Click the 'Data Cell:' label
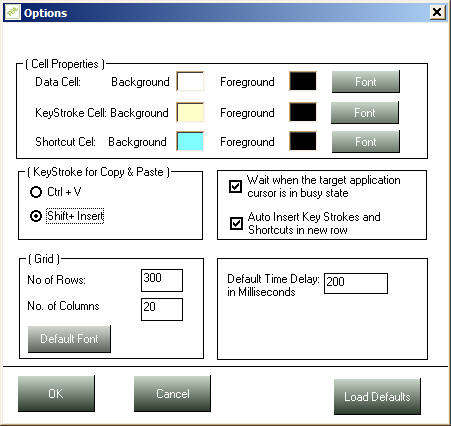 [58, 82]
